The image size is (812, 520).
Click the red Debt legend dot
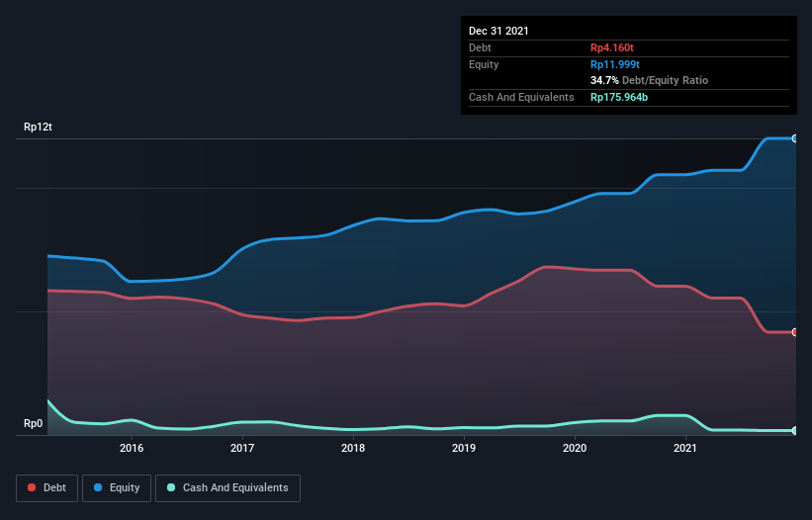tap(32, 487)
